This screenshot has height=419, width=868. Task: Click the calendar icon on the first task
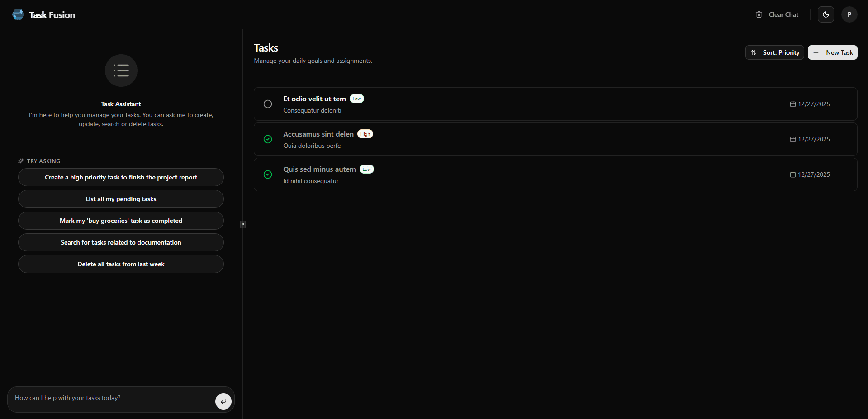792,104
